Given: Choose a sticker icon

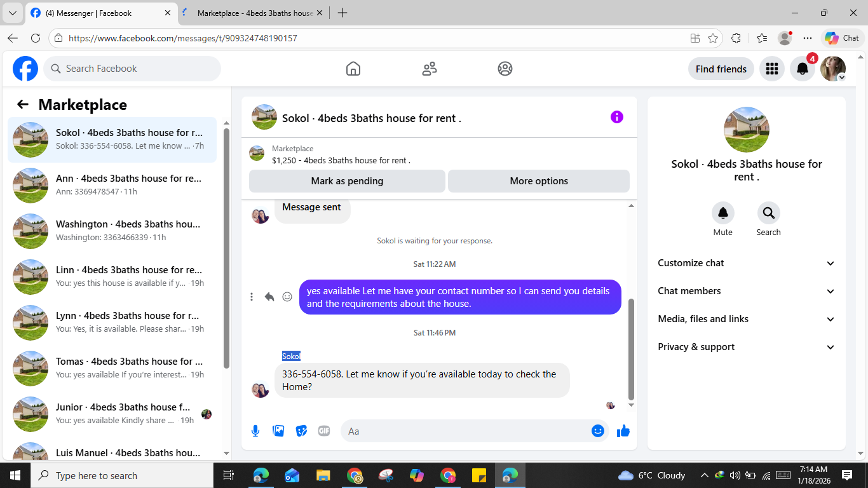Looking at the screenshot, I should 301,431.
